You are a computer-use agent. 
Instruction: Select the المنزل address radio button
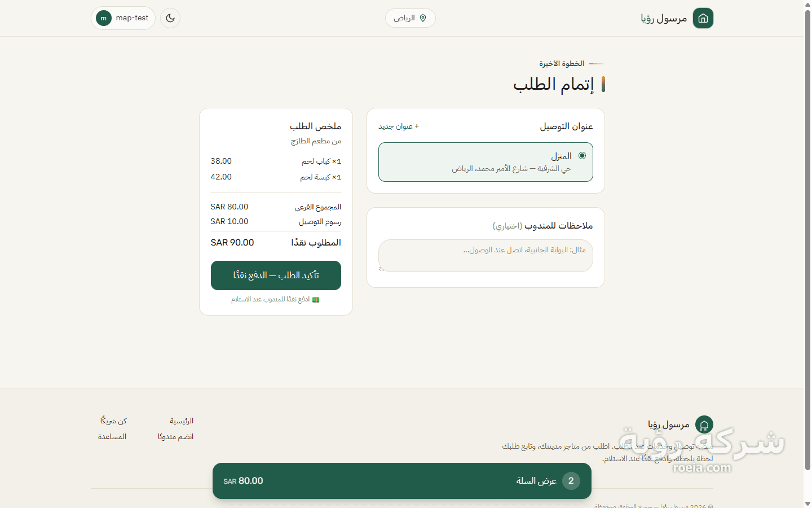[582, 156]
